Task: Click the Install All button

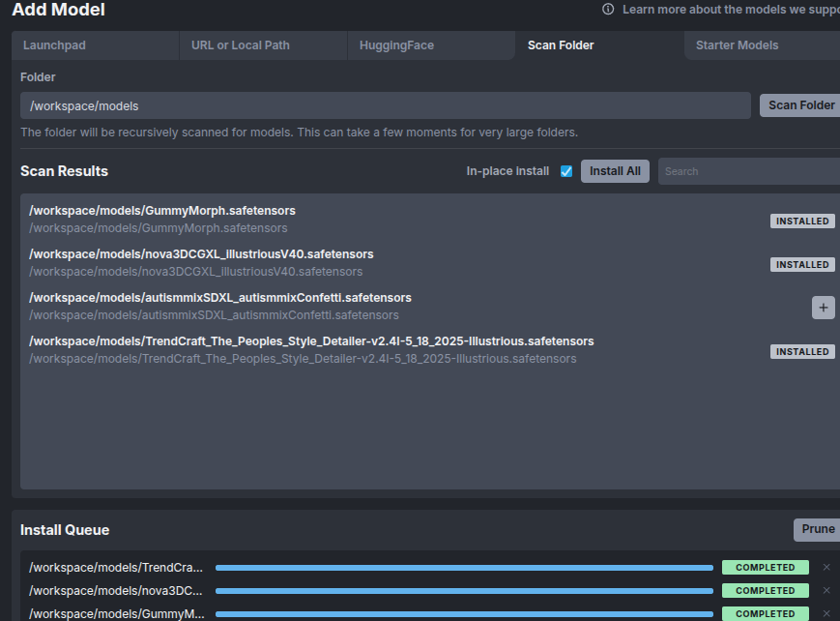Action: [615, 171]
